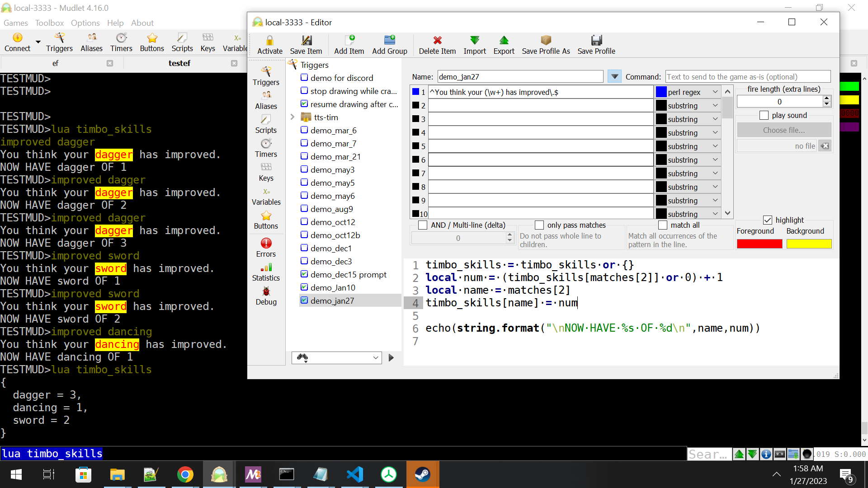Switch to the ef profile tab
This screenshot has width=868, height=488.
pos(55,63)
